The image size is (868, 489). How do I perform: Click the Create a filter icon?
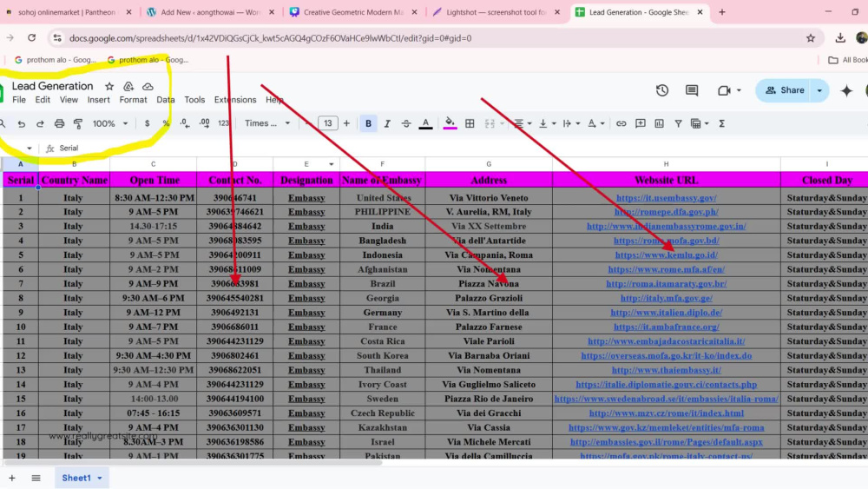(678, 123)
